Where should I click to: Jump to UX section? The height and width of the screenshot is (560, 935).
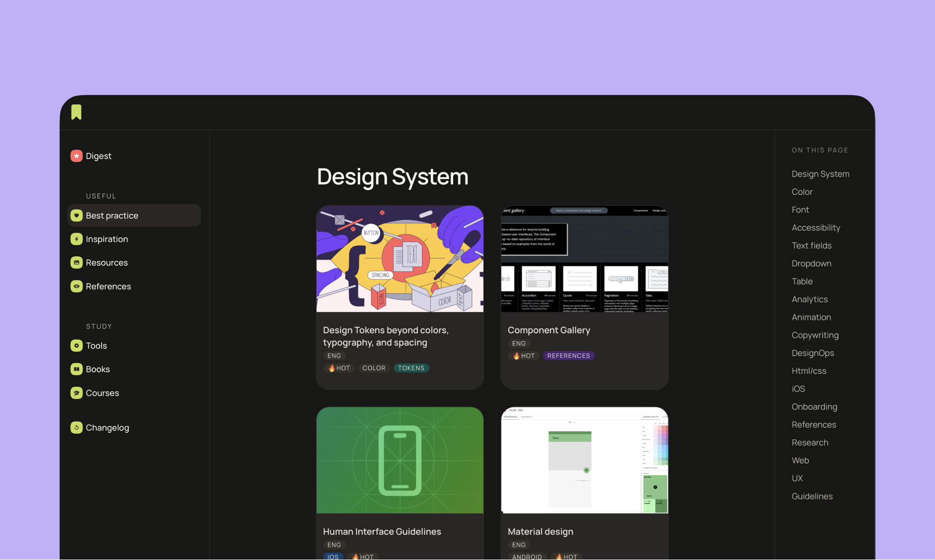pos(797,479)
